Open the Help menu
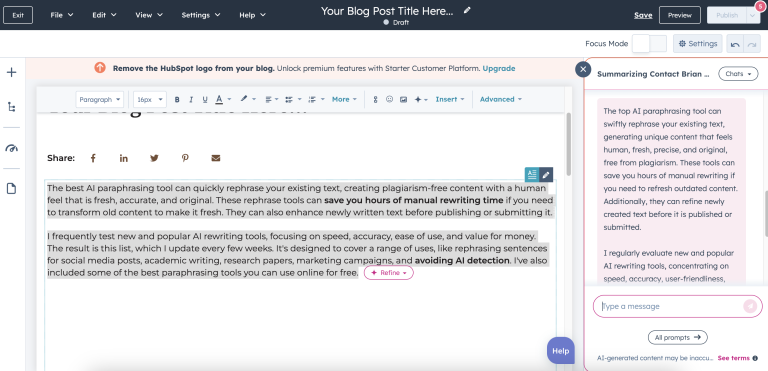Image resolution: width=768 pixels, height=371 pixels. [252, 15]
